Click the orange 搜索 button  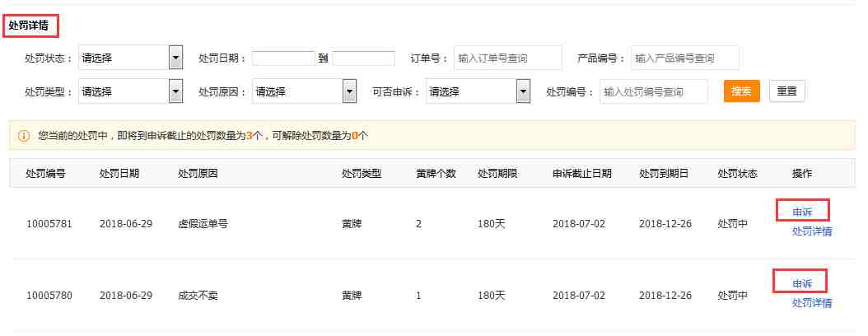point(742,91)
